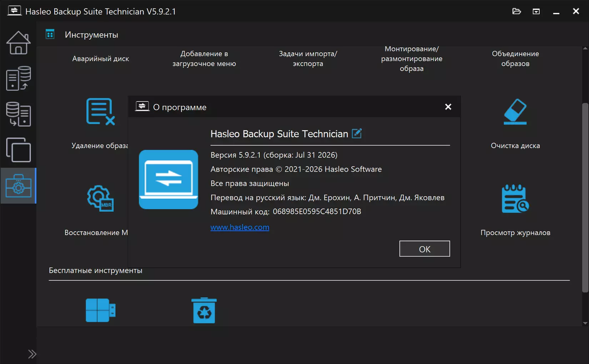Open the Просмотр журналов log viewer icon
This screenshot has height=364, width=589.
click(x=515, y=198)
